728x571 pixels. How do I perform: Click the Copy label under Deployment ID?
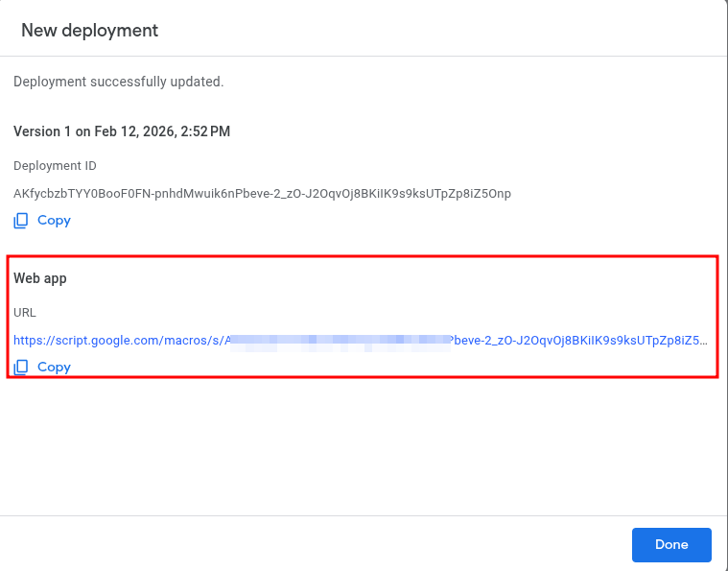point(54,221)
